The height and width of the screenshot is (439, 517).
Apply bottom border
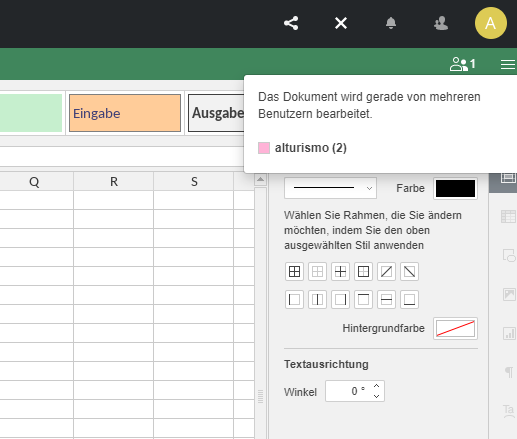(x=409, y=299)
